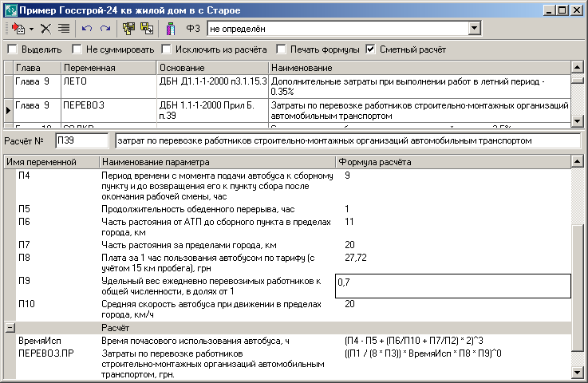Select the ВремяИсп variable row
Viewport: 588px width, 383px height.
[x=40, y=341]
